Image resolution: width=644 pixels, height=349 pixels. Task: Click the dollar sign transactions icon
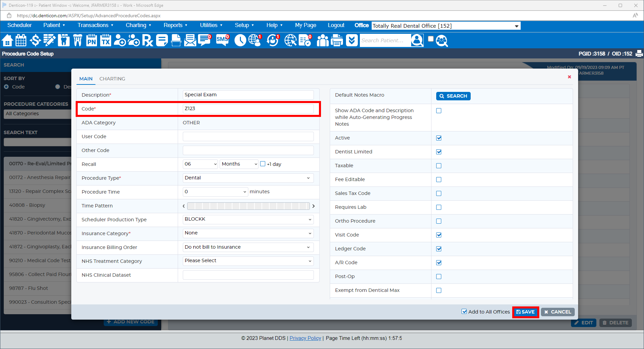point(35,40)
